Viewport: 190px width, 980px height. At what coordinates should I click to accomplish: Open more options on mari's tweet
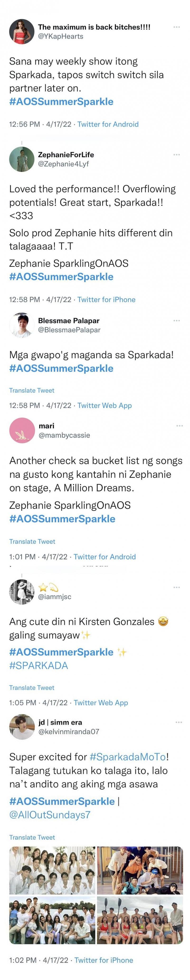pyautogui.click(x=179, y=426)
